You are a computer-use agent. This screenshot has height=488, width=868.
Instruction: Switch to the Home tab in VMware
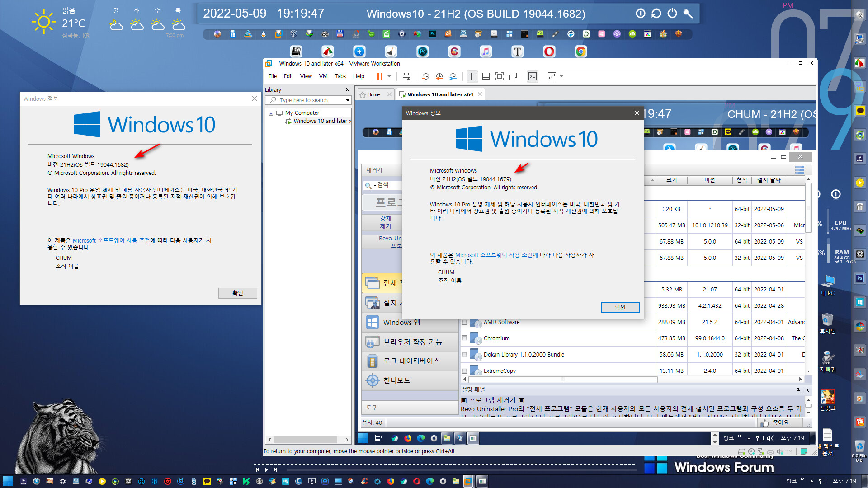373,94
